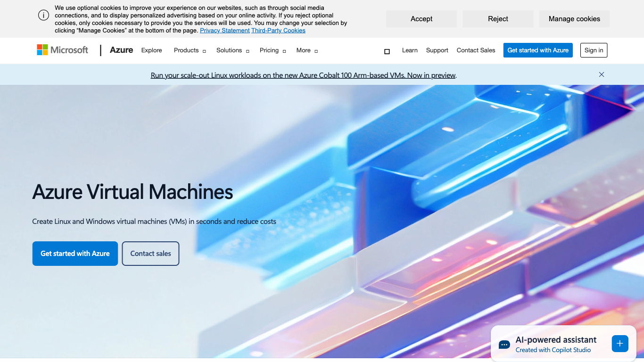Open the Explore menu item
This screenshot has width=644, height=362.
[152, 50]
